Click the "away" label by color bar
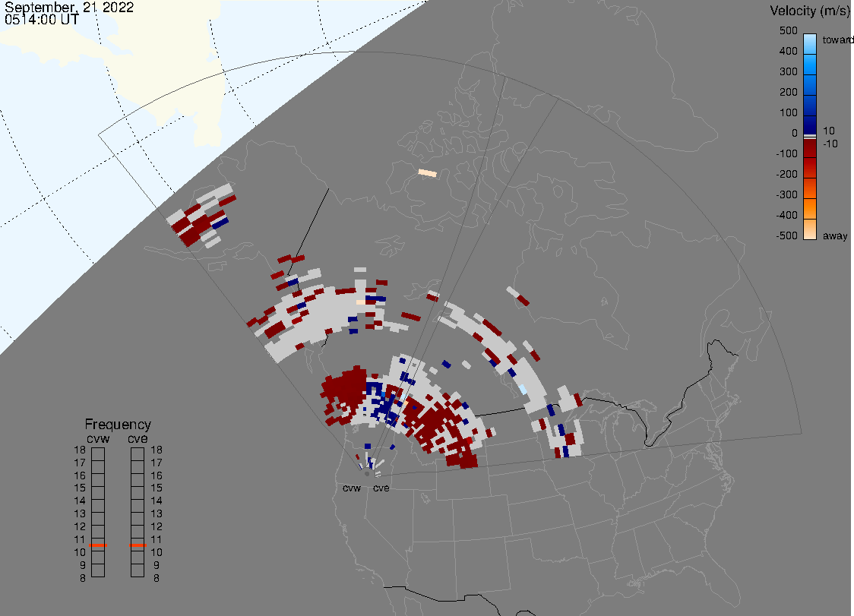The image size is (854, 616). (835, 236)
